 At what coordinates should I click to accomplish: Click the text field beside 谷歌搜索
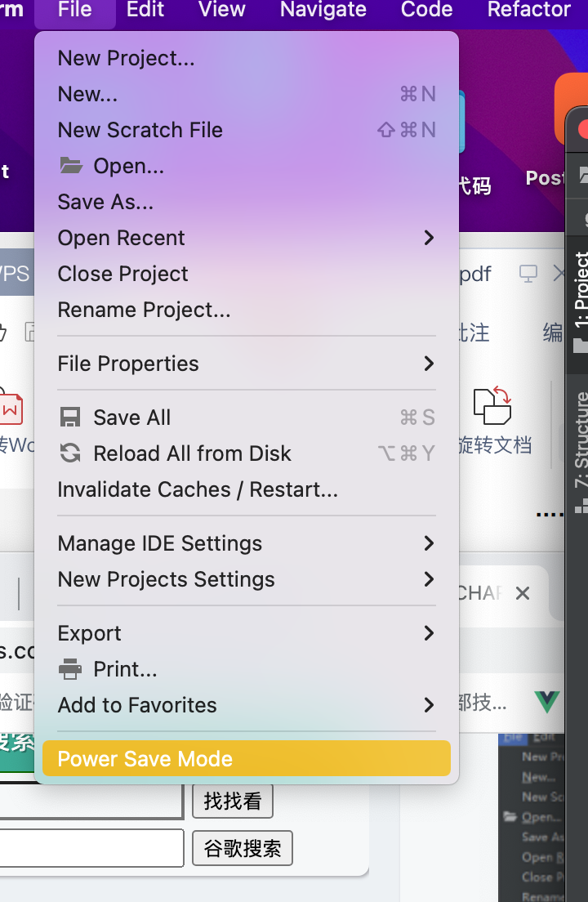point(90,848)
